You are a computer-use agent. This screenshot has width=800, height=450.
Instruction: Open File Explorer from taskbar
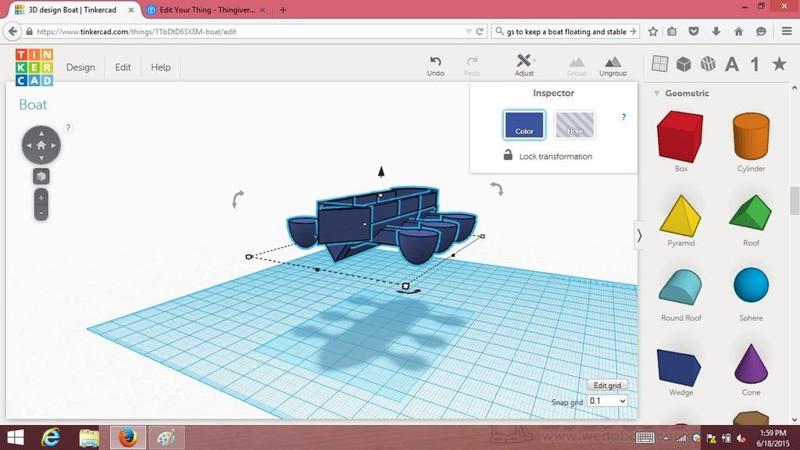coord(89,438)
